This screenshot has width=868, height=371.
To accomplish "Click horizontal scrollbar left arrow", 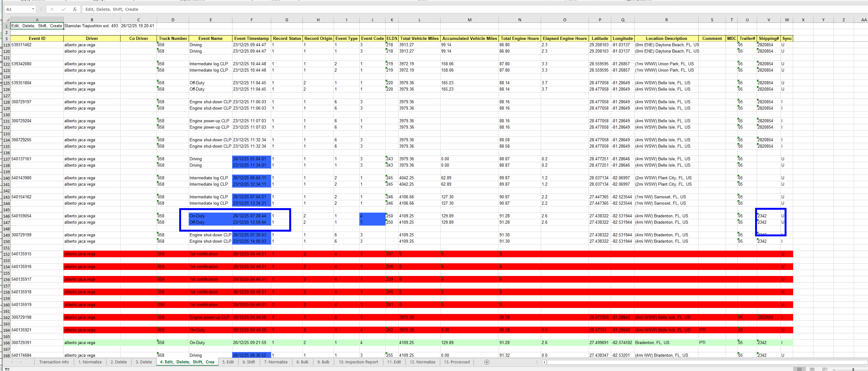I will click(544, 362).
